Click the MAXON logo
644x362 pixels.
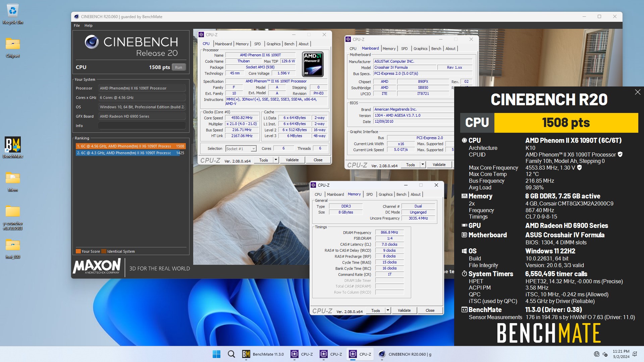coord(97,266)
